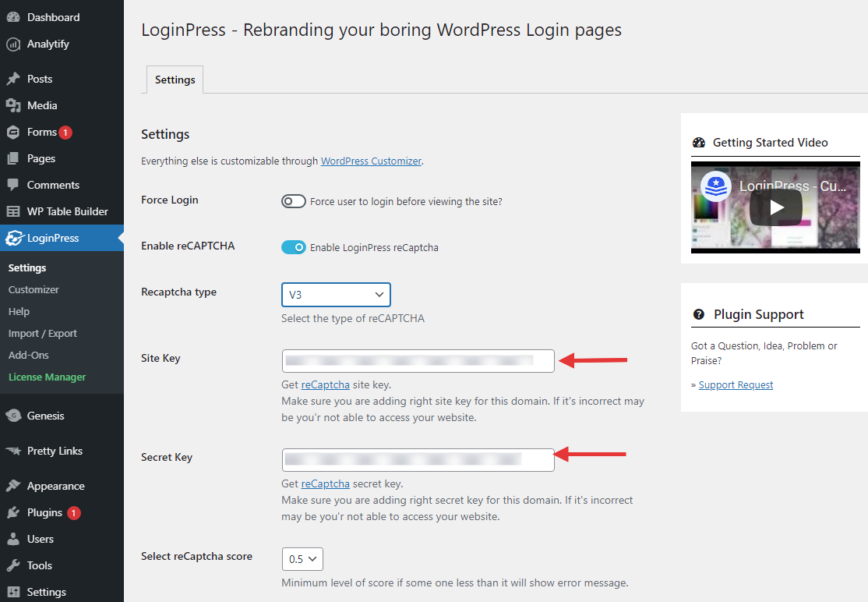This screenshot has width=868, height=602.
Task: Click the Pages stacked-sheets icon
Action: [x=13, y=158]
